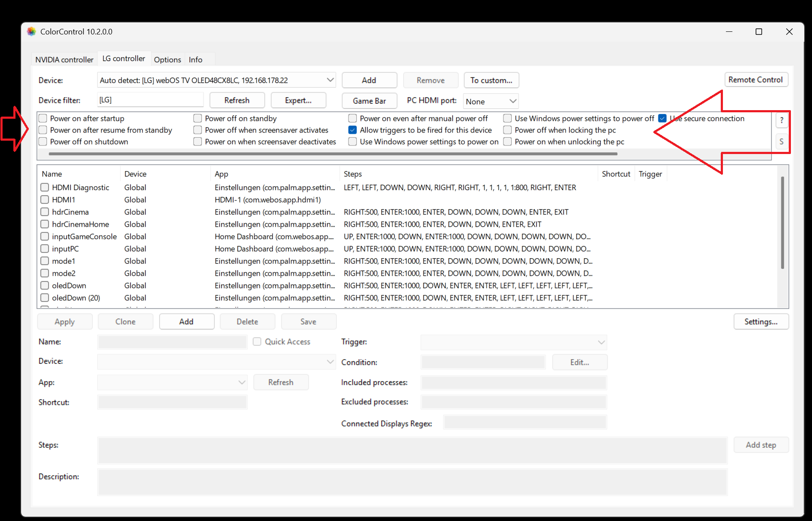Check the mode2 preset checkbox
This screenshot has width=812, height=521.
point(45,273)
